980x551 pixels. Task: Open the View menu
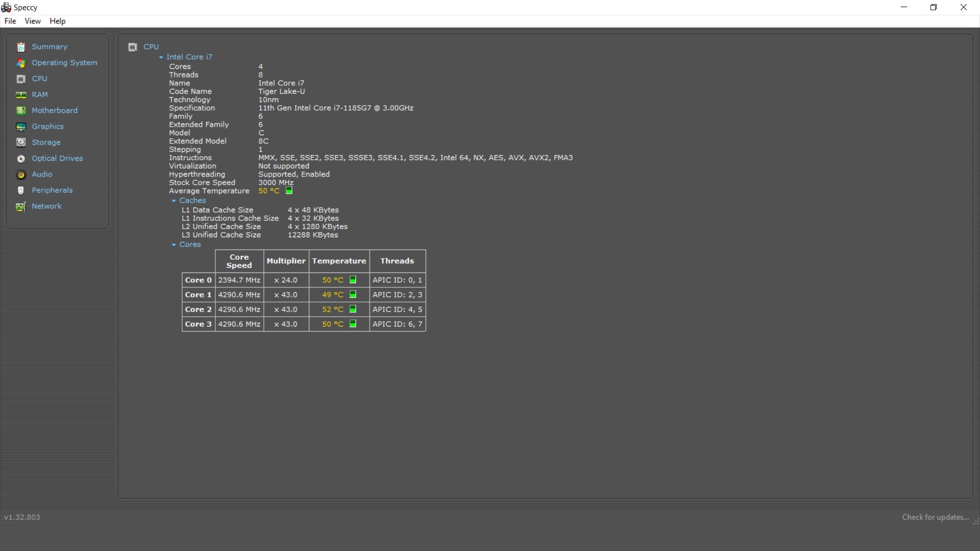[32, 21]
